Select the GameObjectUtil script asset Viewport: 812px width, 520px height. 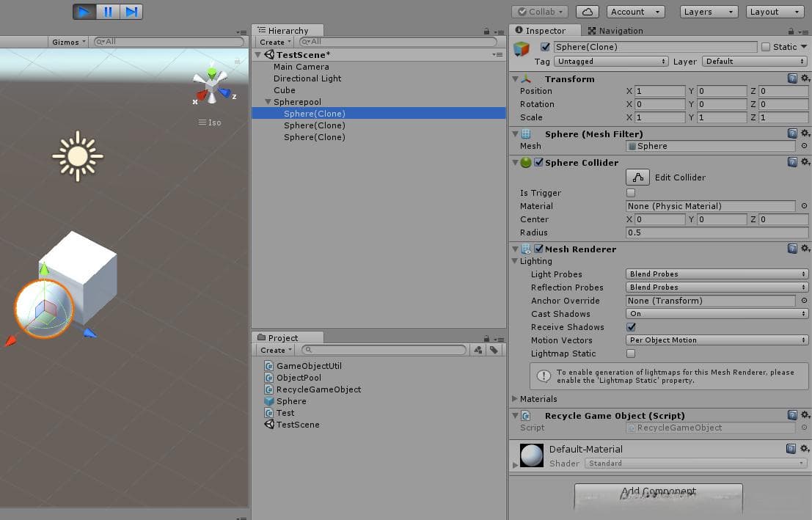click(x=303, y=366)
